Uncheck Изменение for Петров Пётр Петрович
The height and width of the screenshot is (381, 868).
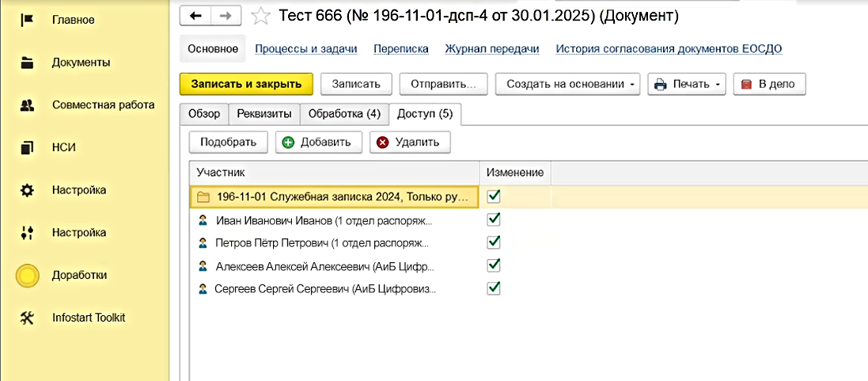tap(495, 242)
